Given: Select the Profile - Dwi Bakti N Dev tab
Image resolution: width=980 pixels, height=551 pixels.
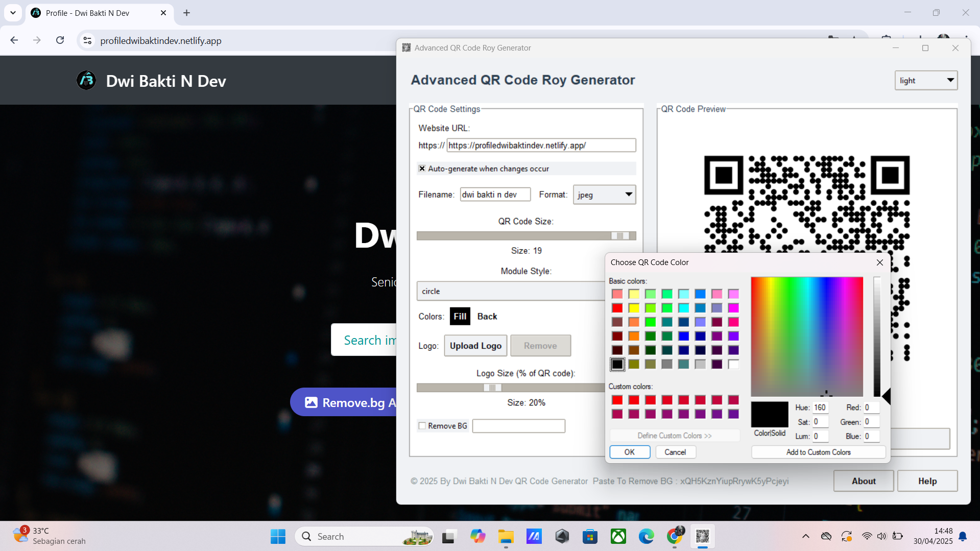Looking at the screenshot, I should pos(99,13).
